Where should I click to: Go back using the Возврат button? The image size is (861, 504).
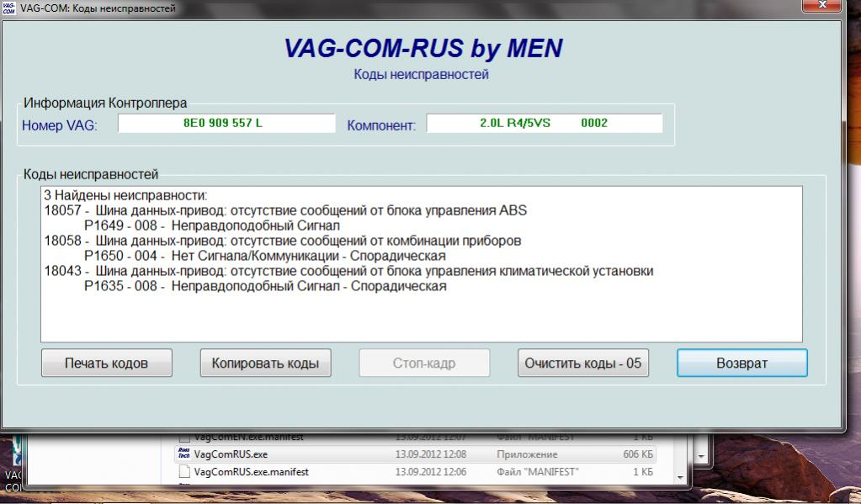tap(741, 363)
